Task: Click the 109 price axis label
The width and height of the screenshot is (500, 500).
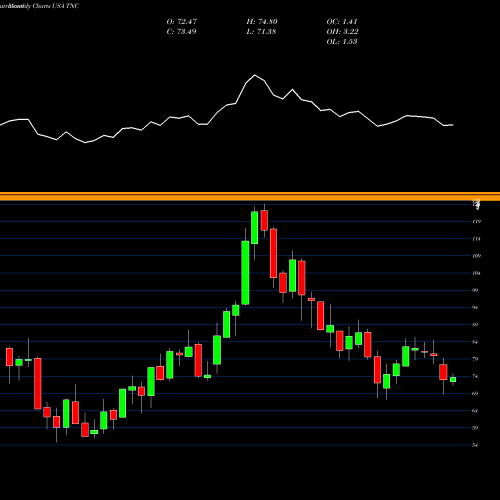Action: (x=477, y=256)
